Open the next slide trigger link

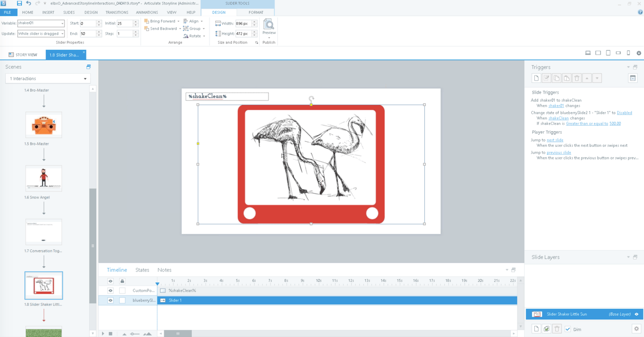point(555,140)
